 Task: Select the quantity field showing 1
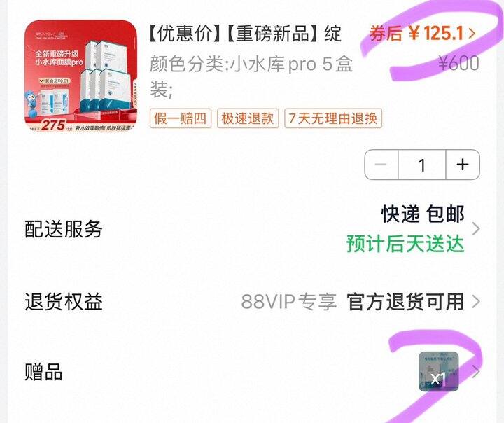point(422,165)
